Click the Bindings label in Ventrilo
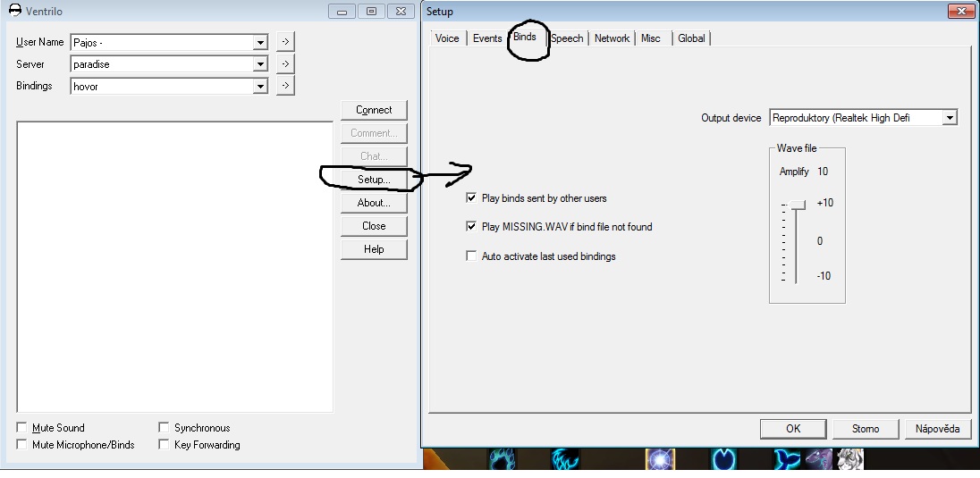The height and width of the screenshot is (478, 980). click(34, 86)
